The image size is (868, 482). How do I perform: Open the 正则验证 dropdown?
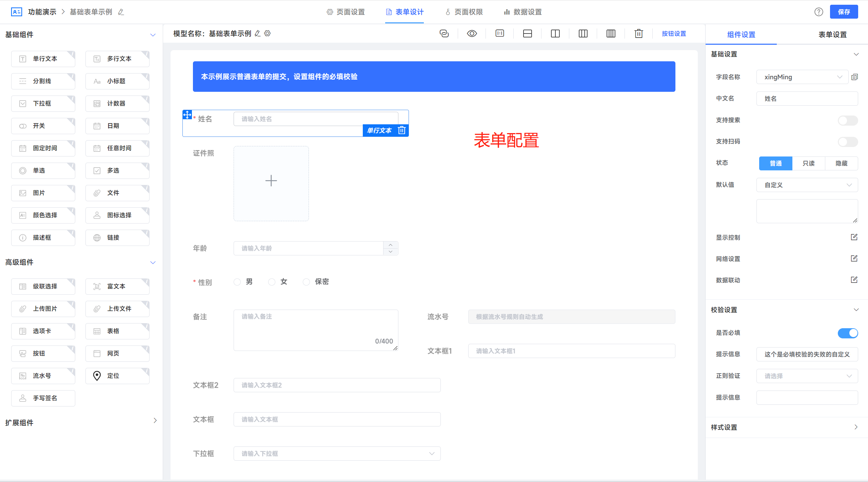pos(807,376)
